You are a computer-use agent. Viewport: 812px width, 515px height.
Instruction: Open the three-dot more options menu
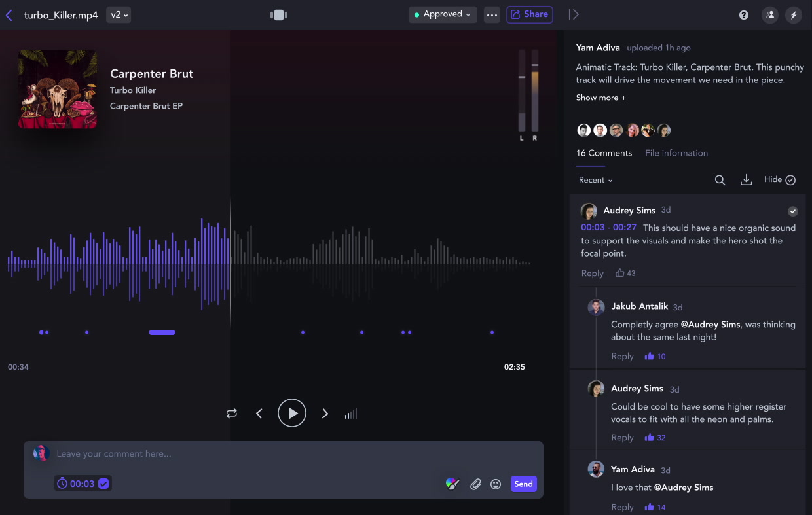tap(492, 14)
